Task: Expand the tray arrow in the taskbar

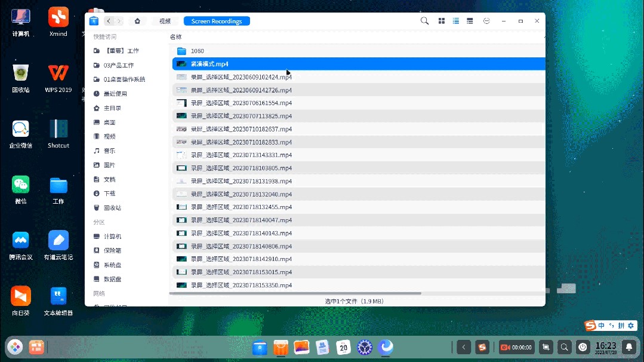Action: click(x=464, y=346)
